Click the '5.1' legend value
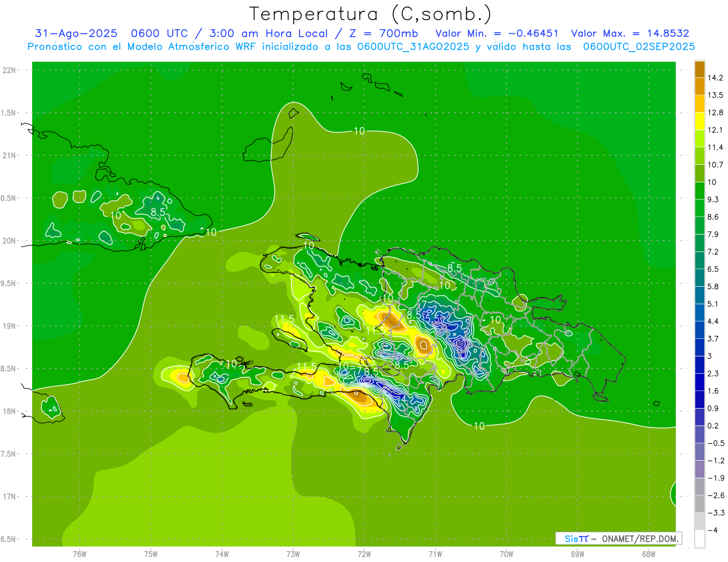 tap(713, 304)
